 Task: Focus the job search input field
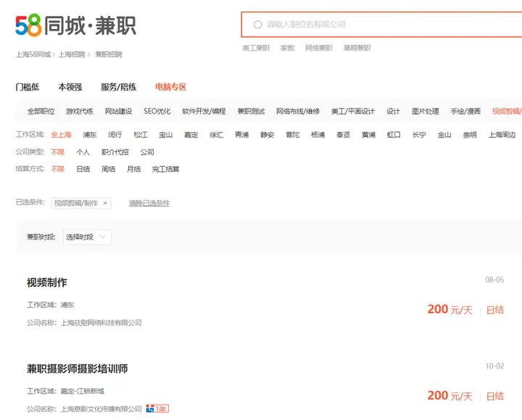pos(381,25)
